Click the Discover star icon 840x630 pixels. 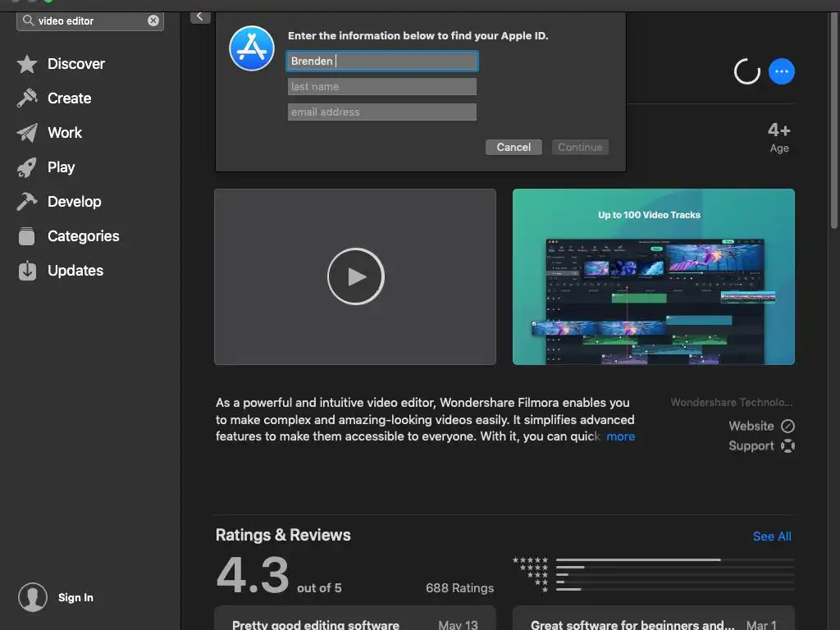27,64
